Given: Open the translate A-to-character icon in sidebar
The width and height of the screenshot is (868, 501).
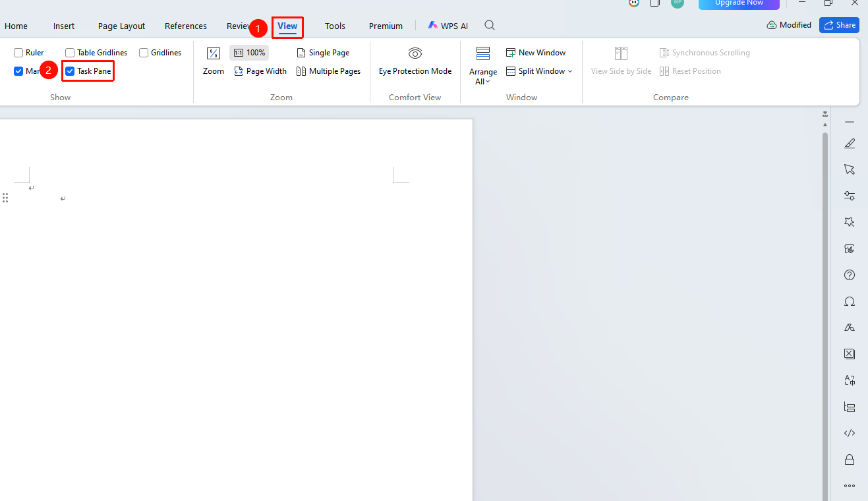Looking at the screenshot, I should (x=850, y=380).
